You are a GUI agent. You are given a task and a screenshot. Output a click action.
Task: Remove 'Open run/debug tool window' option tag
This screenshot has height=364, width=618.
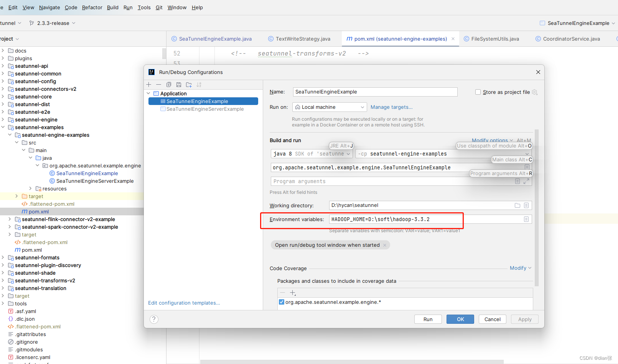[x=385, y=245]
